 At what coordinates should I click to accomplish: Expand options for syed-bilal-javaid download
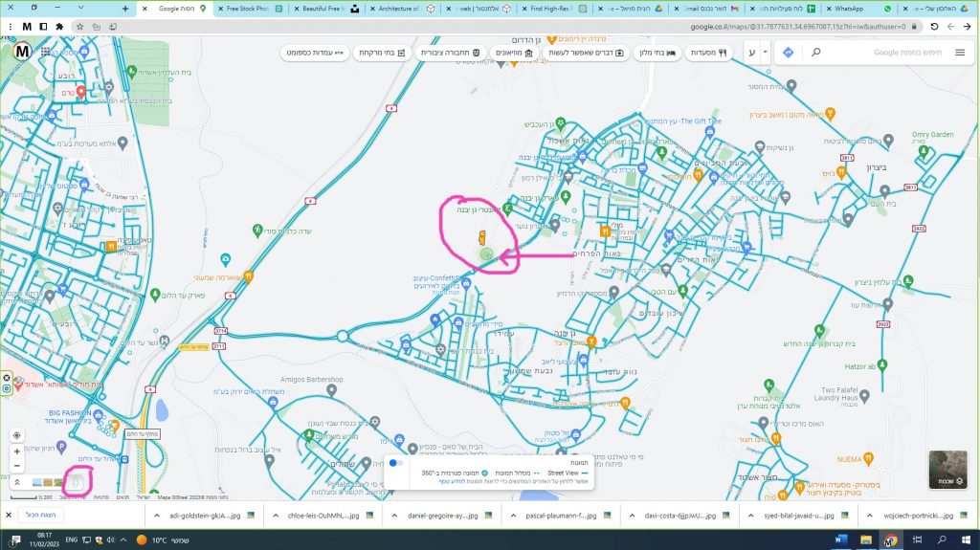pyautogui.click(x=750, y=516)
